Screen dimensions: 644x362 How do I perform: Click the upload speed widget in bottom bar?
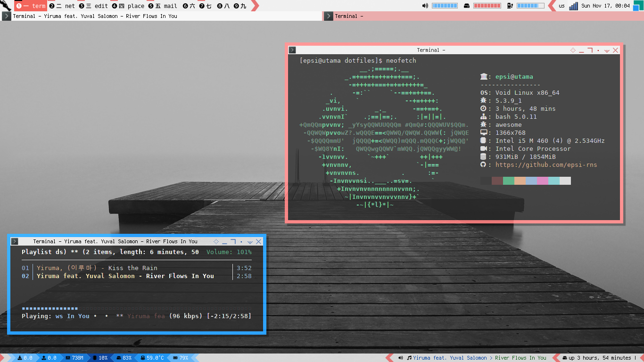49,358
